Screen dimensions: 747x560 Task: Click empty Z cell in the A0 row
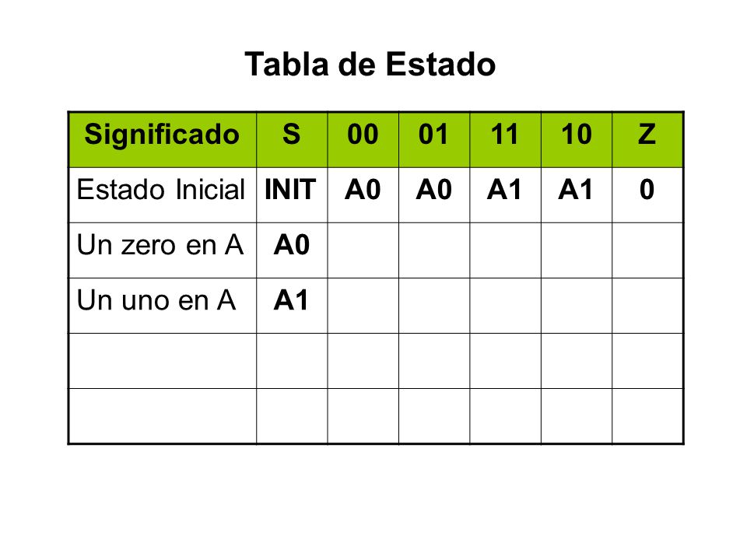[x=647, y=250]
